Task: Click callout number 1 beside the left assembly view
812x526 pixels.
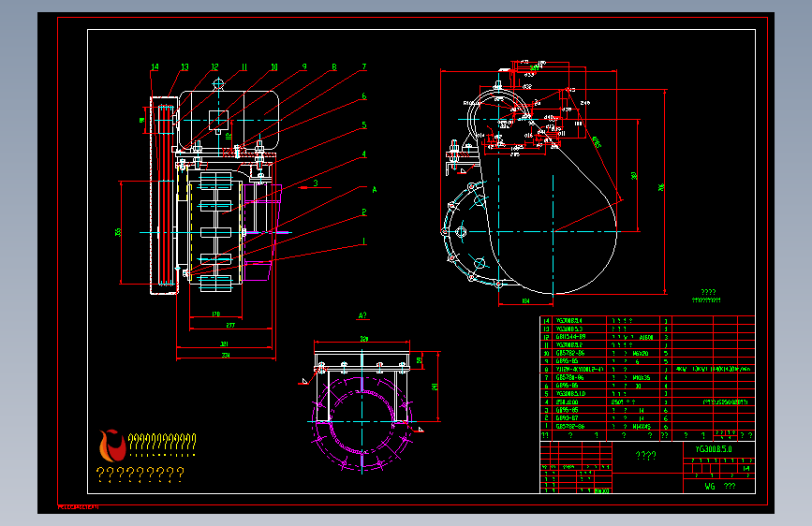Action: coord(364,241)
